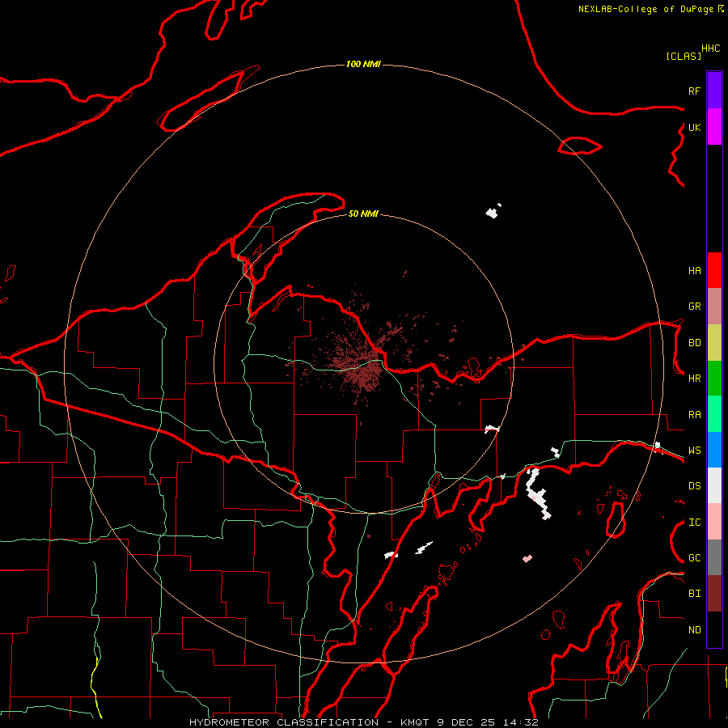This screenshot has height=728, width=728.
Task: Select the red HA legend swatch
Action: (714, 270)
